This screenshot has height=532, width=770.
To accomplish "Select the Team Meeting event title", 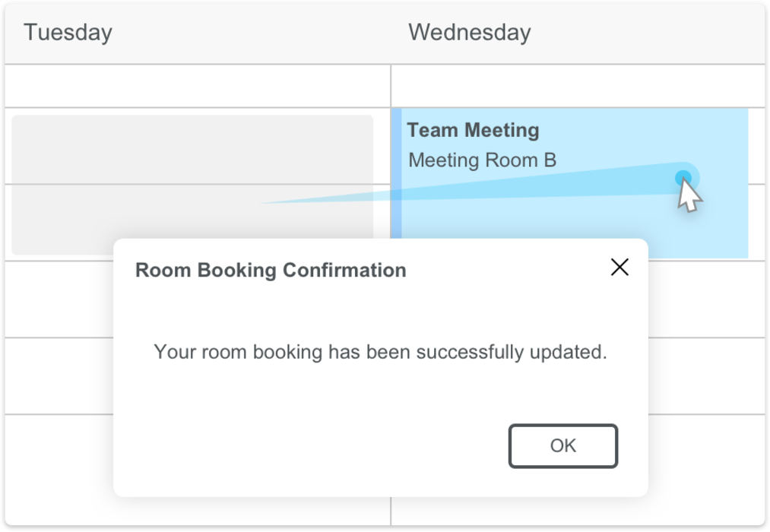I will pyautogui.click(x=473, y=131).
